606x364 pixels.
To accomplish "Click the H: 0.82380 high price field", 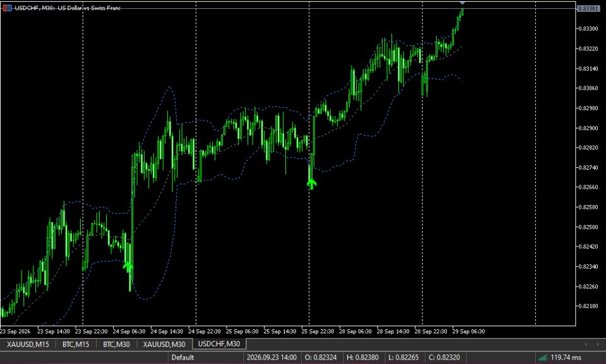I will click(x=362, y=358).
